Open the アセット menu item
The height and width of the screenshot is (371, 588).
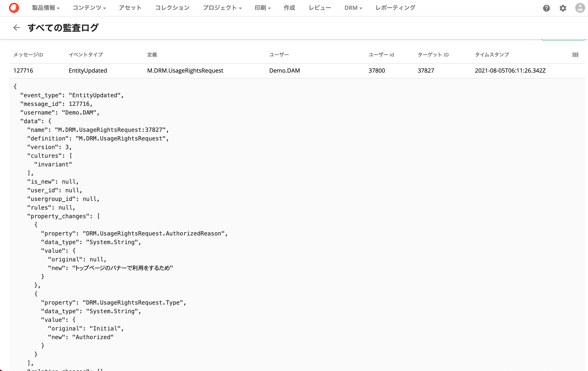pyautogui.click(x=130, y=8)
